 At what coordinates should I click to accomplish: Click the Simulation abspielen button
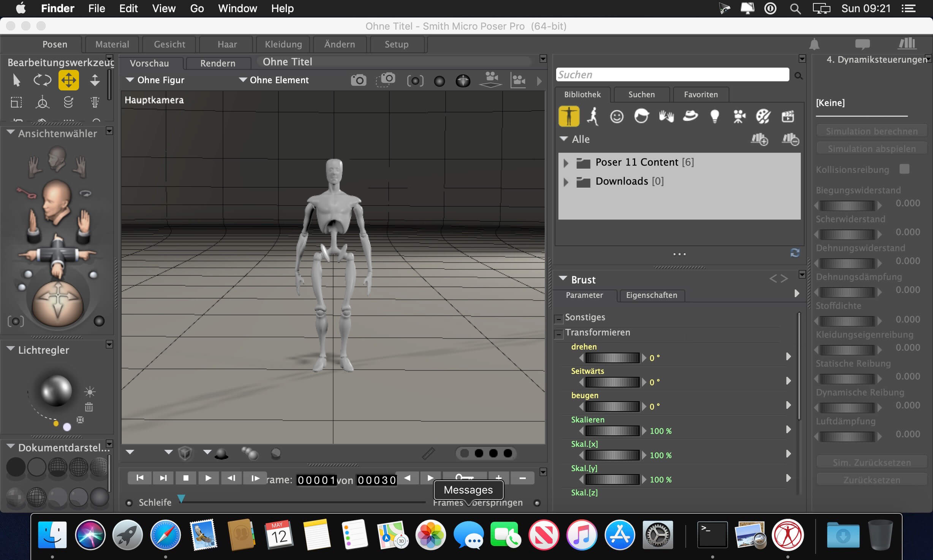click(x=871, y=149)
